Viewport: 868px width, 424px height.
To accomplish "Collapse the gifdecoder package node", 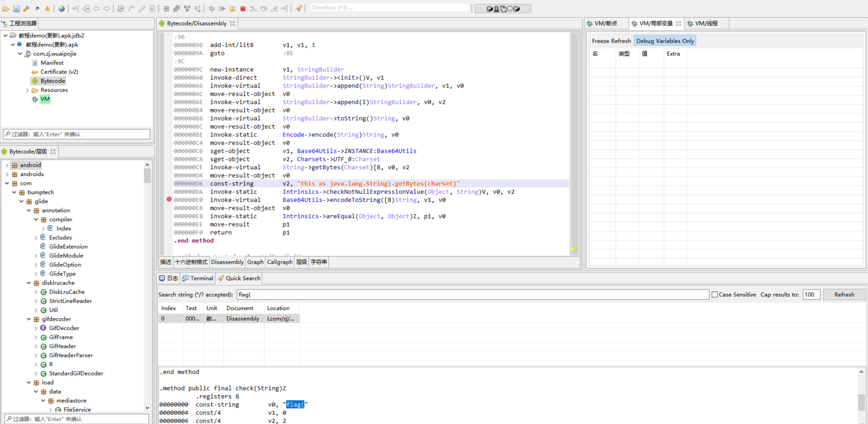I will point(29,319).
